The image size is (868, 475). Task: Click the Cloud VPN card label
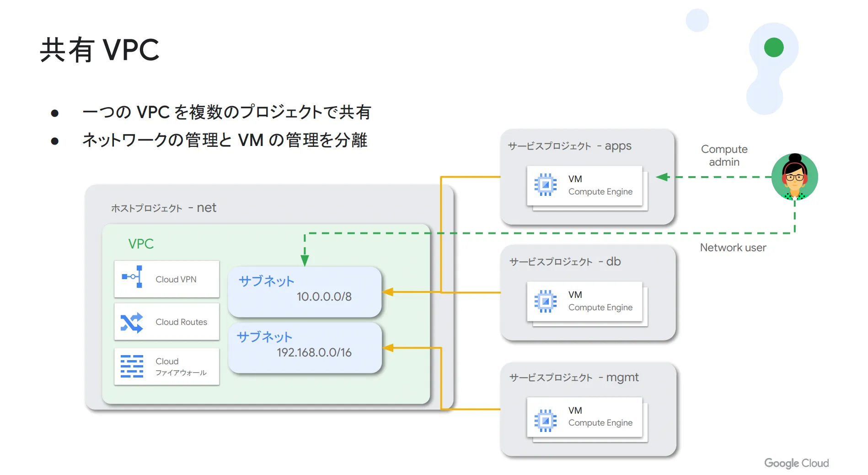pyautogui.click(x=176, y=279)
